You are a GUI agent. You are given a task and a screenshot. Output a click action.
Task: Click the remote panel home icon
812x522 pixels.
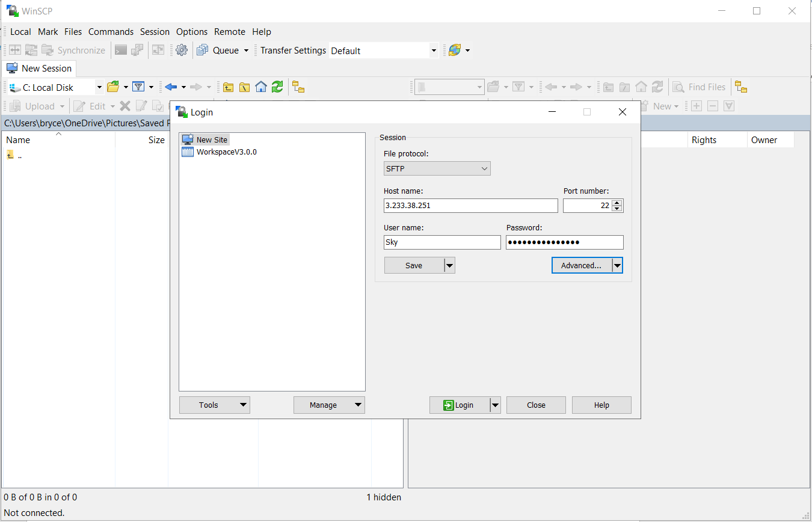coord(641,87)
